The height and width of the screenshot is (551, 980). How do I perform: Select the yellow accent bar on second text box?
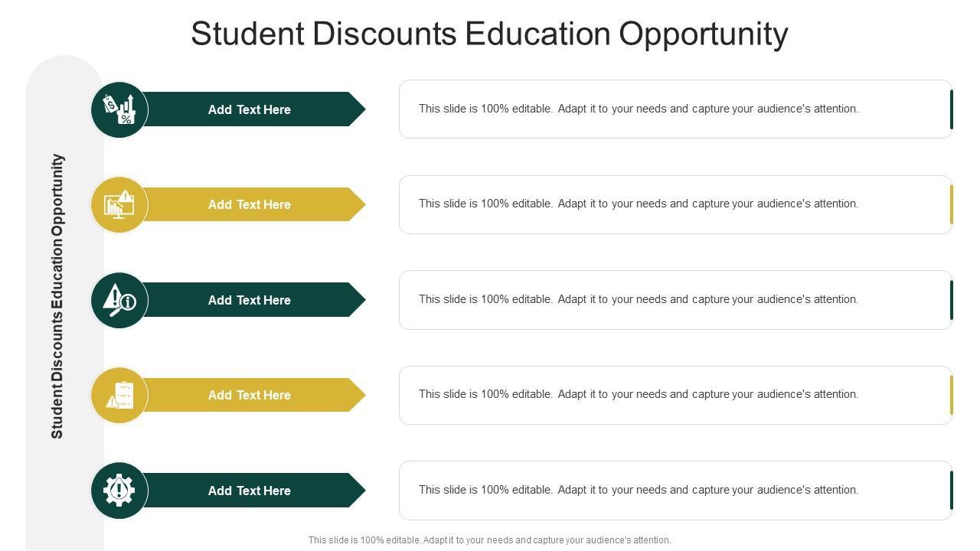pos(952,204)
